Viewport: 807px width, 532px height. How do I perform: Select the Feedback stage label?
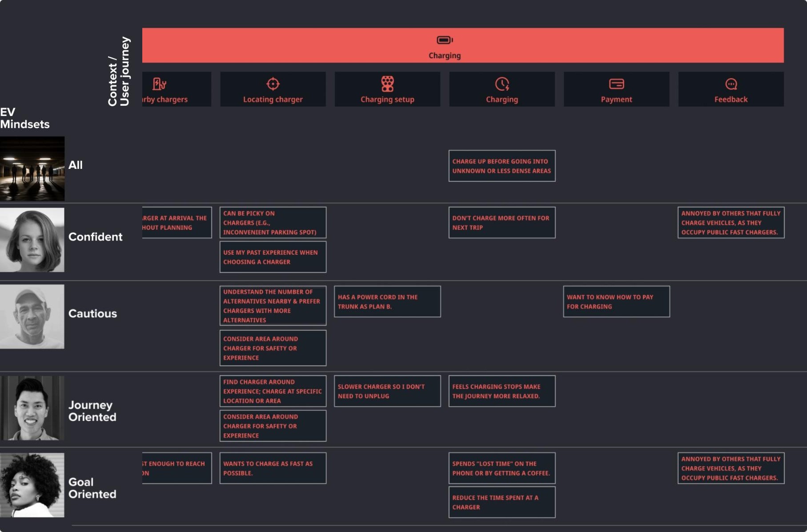click(x=731, y=100)
